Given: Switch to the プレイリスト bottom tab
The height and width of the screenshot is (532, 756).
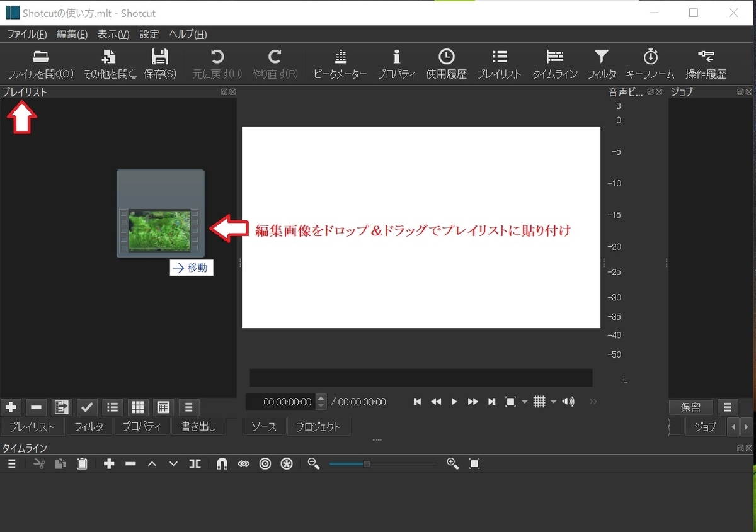Looking at the screenshot, I should pos(32,426).
